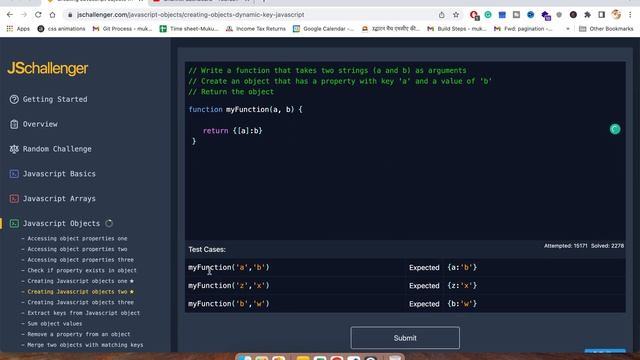This screenshot has height=360, width=640.
Task: Click the JSchallenger logo
Action: 47,69
